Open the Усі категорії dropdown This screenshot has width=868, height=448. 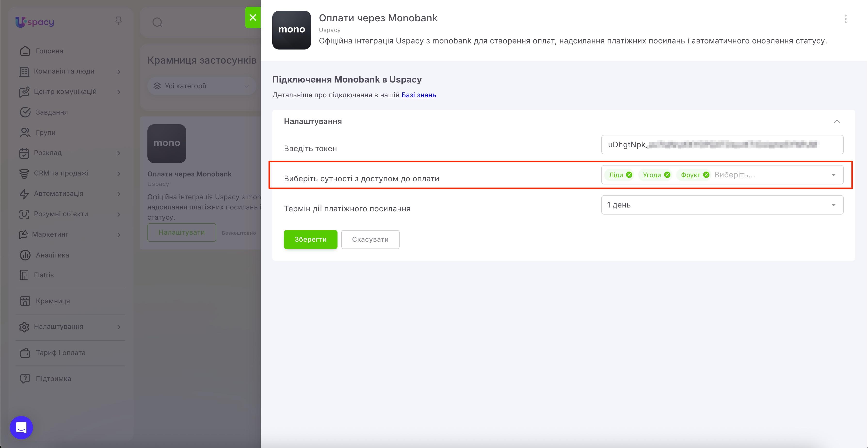coord(202,86)
